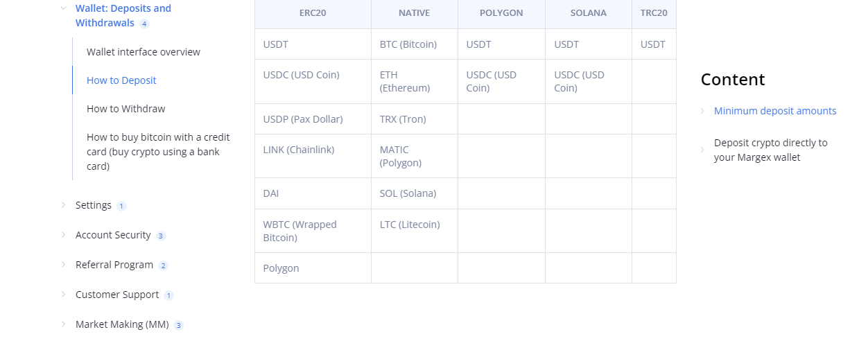Click the chevron beside Minimum deposit amounts

702,111
